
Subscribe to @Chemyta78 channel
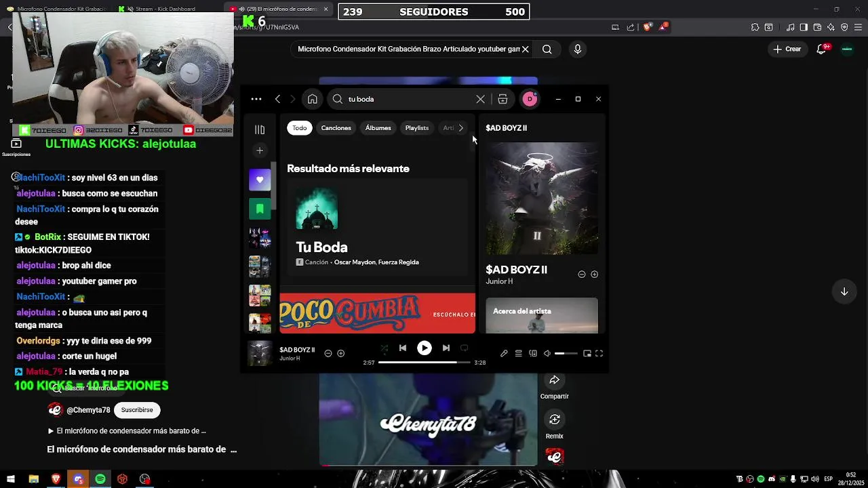[x=137, y=410]
